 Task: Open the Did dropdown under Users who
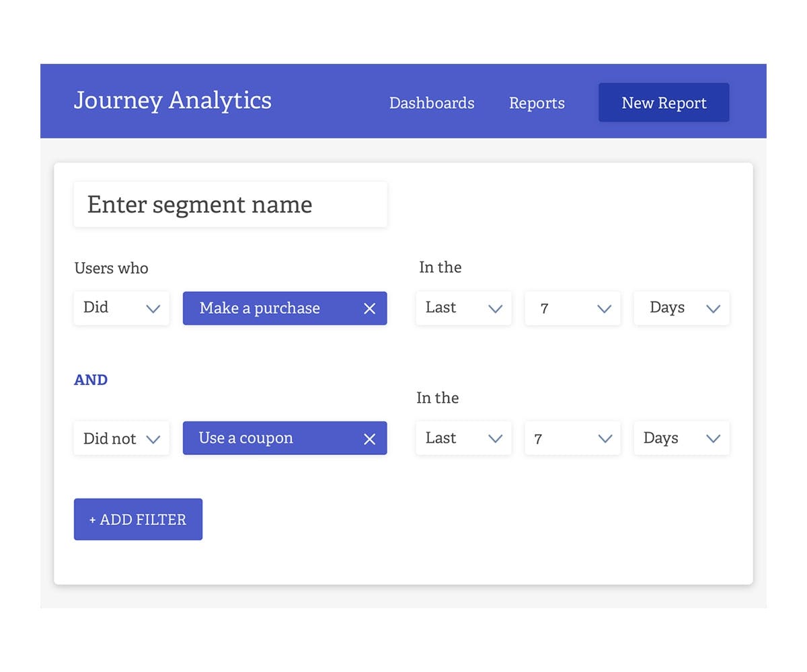121,308
